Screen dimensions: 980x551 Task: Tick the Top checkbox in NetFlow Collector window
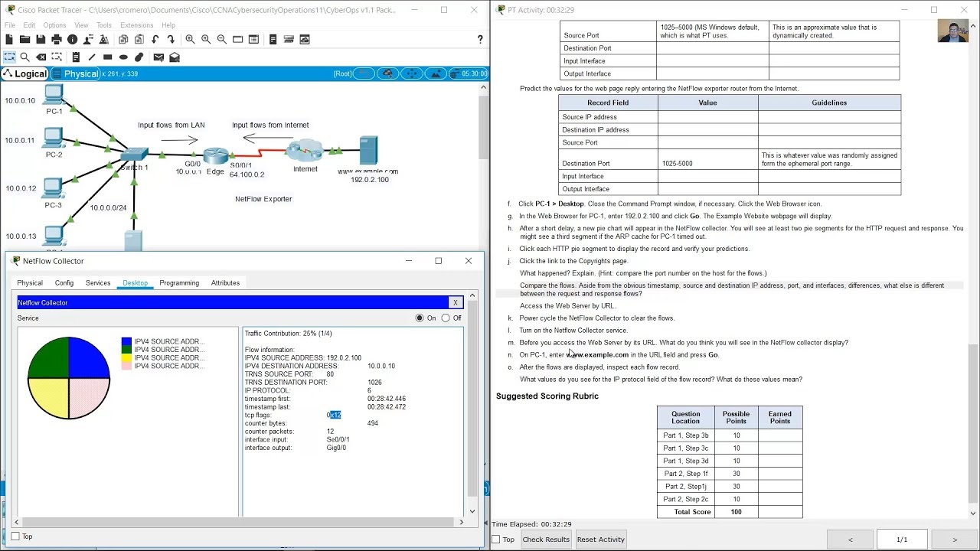click(15, 536)
